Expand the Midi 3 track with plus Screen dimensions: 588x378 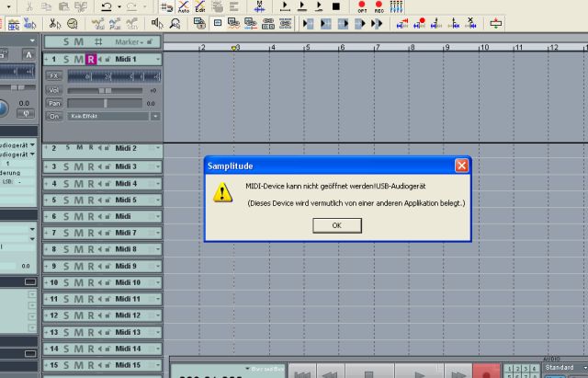(x=46, y=166)
